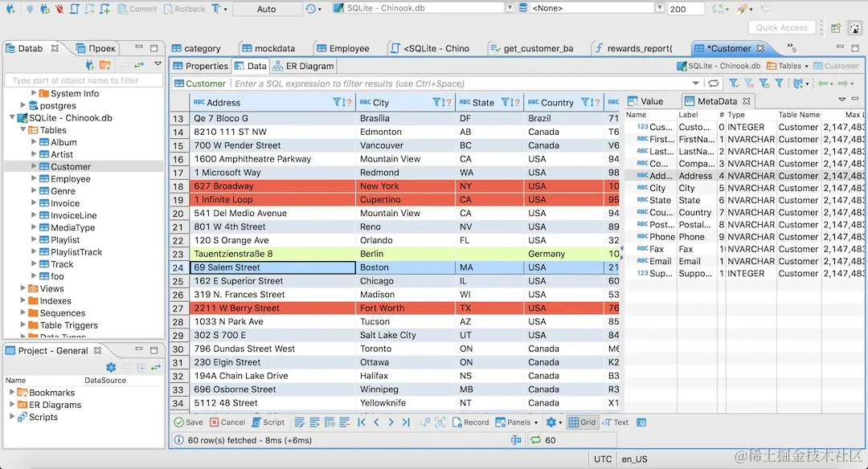The width and height of the screenshot is (868, 469).
Task: Click the configuration gear in results toolbar
Action: pos(551,422)
